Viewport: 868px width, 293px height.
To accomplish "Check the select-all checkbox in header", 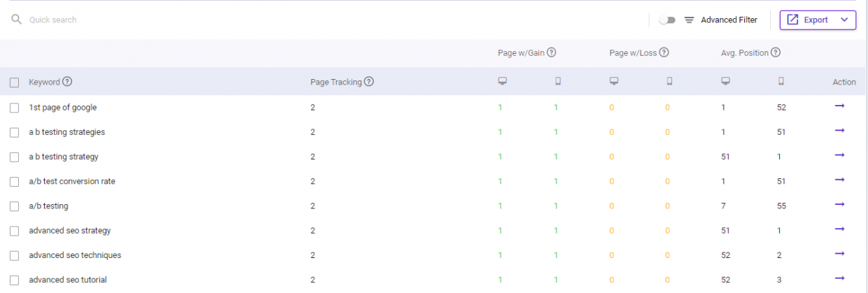I will (x=14, y=83).
